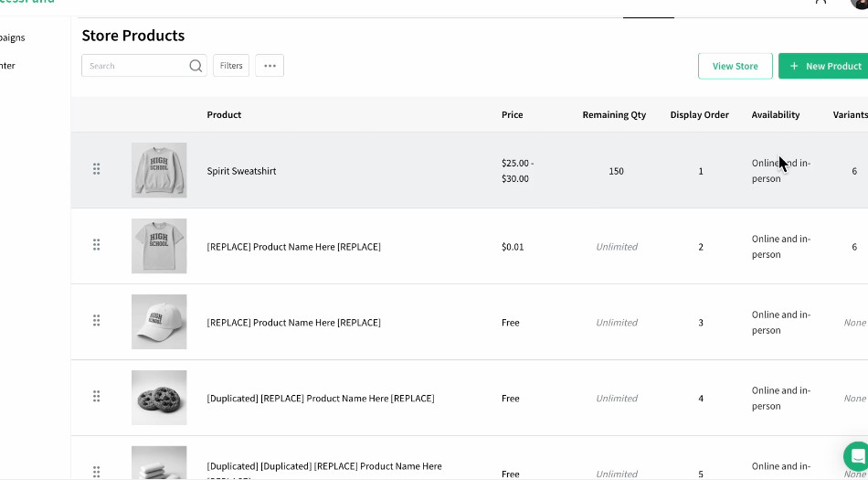The width and height of the screenshot is (868, 480).
Task: Open the three-dot more options menu
Action: [270, 65]
